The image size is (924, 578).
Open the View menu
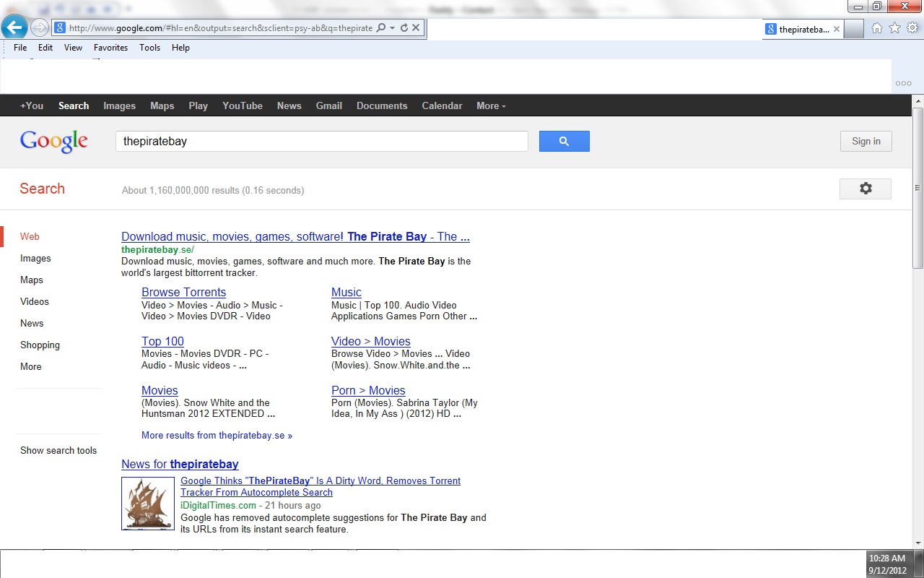coord(73,48)
